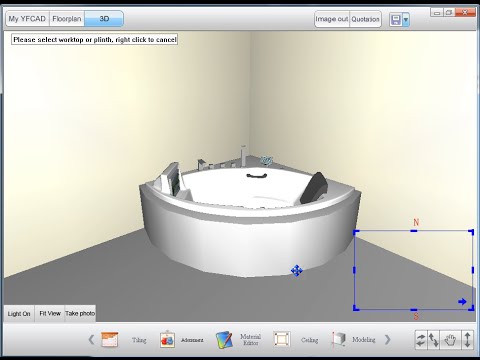Open the Quotation button

pyautogui.click(x=365, y=19)
